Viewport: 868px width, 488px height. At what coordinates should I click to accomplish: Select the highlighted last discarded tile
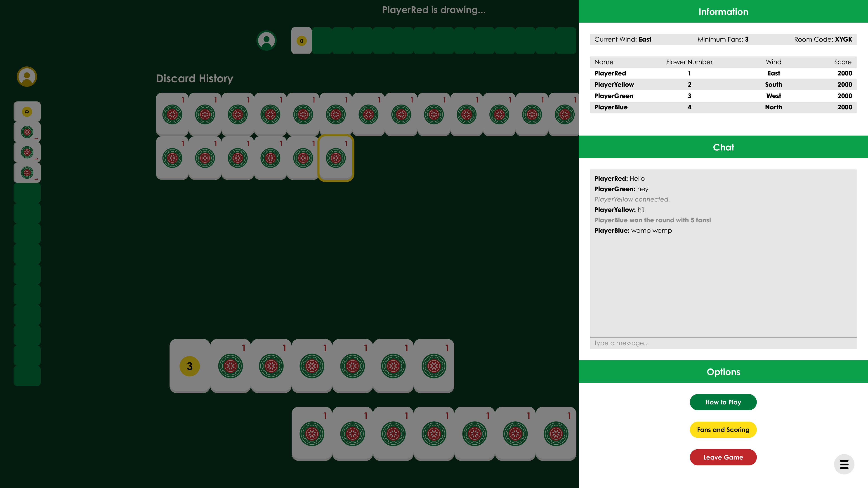(336, 158)
